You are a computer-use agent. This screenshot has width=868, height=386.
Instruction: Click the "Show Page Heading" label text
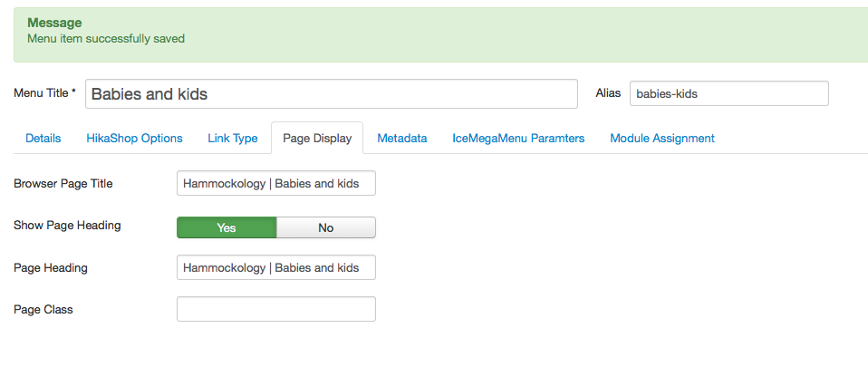(67, 226)
